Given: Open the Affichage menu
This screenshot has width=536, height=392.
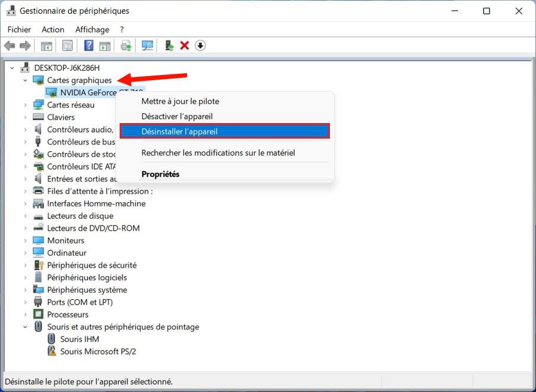Looking at the screenshot, I should point(92,29).
